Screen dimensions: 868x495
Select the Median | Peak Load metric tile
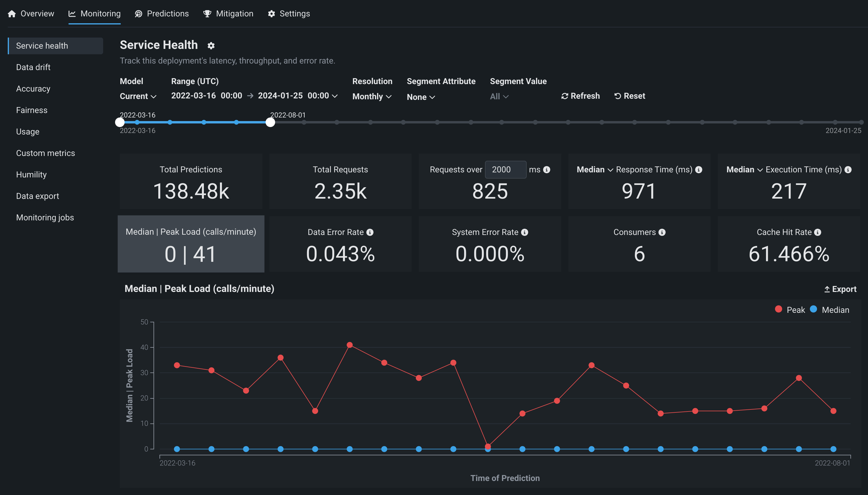point(191,244)
